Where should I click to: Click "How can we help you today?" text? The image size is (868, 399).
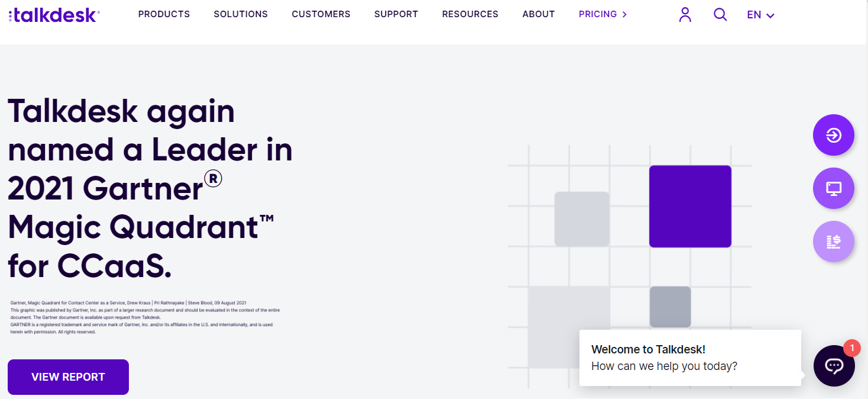click(665, 366)
